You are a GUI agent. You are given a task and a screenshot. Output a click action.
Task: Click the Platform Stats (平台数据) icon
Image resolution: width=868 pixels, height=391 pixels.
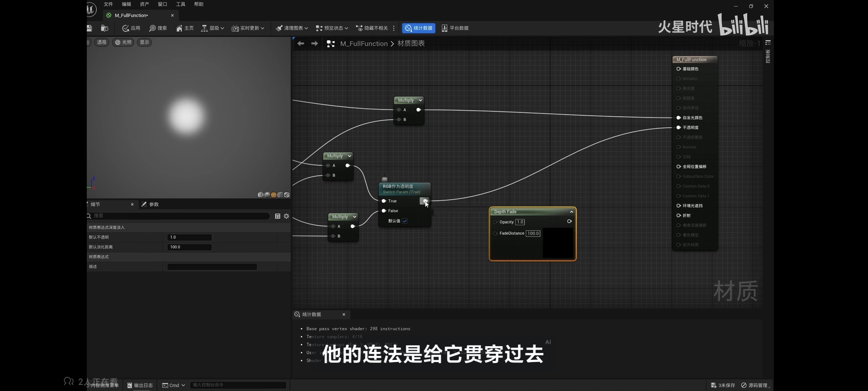(444, 28)
